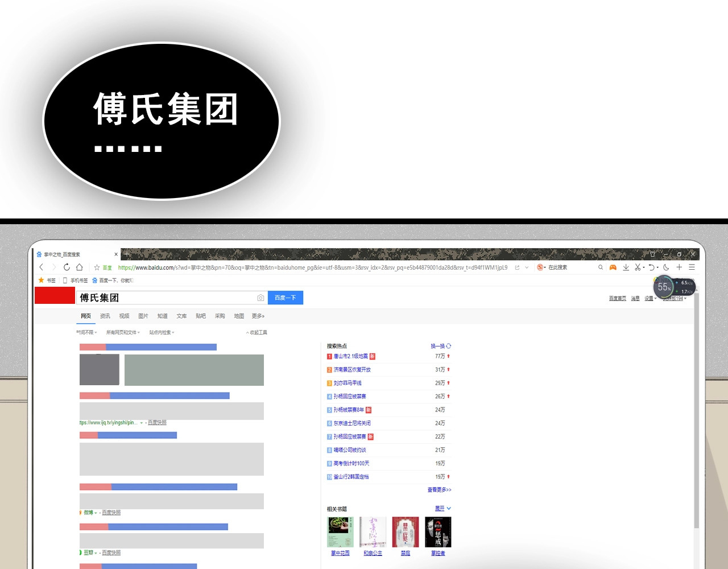
Task: Toggle night mode moon icon
Action: click(x=666, y=267)
